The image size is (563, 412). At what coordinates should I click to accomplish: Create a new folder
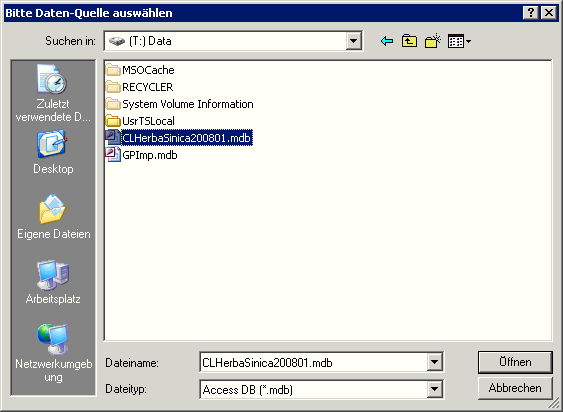pos(432,41)
